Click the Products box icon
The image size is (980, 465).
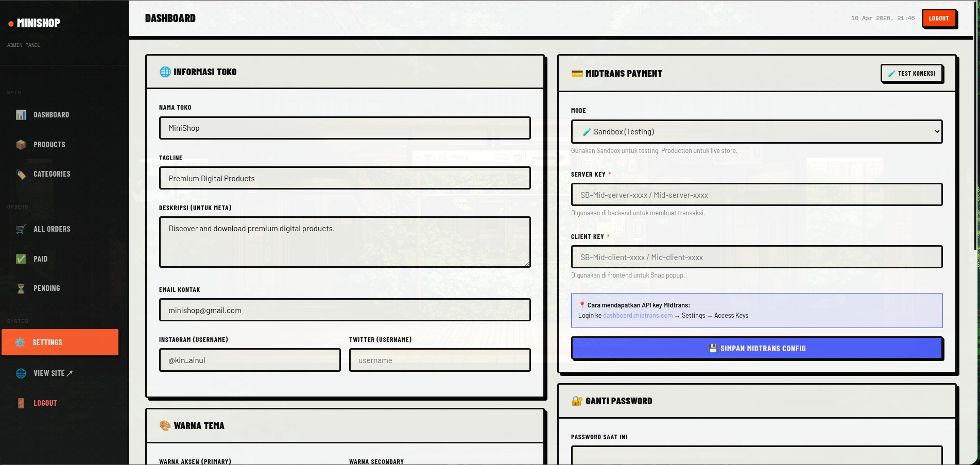pos(21,145)
